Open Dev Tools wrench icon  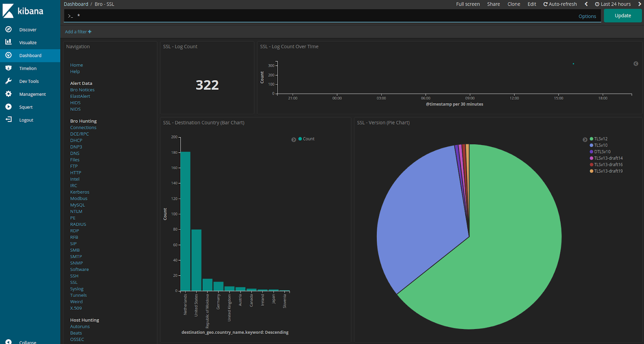[8, 81]
